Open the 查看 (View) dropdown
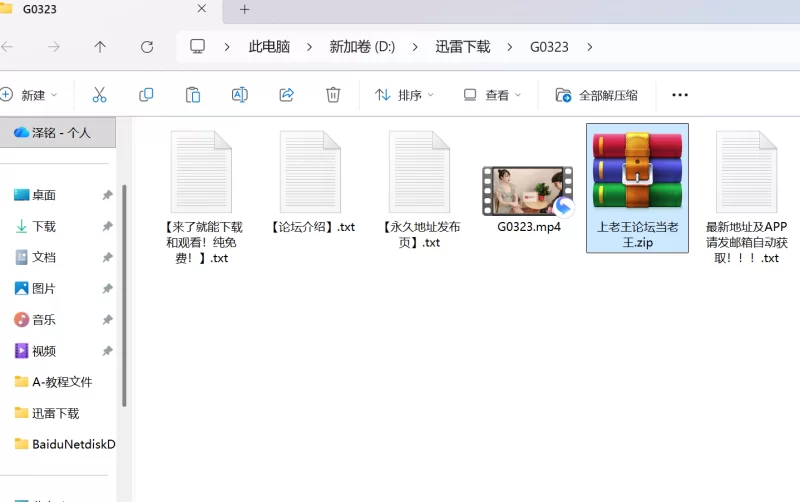800x502 pixels. pyautogui.click(x=492, y=95)
